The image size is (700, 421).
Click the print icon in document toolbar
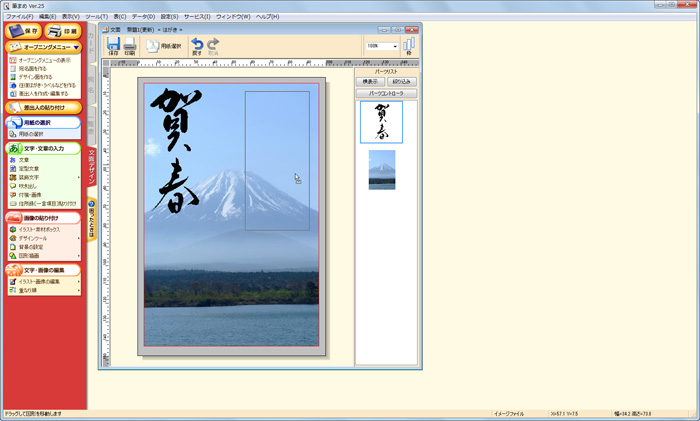[x=129, y=46]
